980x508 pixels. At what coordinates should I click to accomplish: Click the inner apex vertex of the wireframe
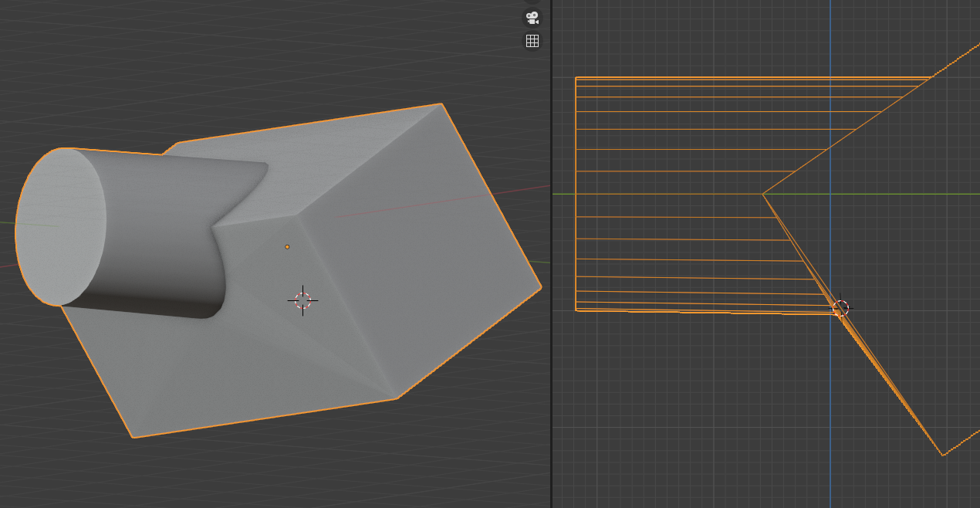(763, 195)
